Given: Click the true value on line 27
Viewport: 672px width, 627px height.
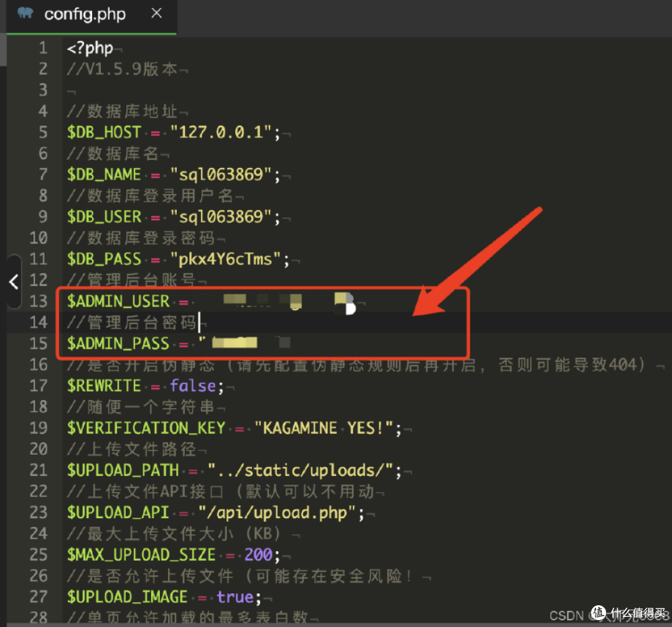Looking at the screenshot, I should click(235, 597).
